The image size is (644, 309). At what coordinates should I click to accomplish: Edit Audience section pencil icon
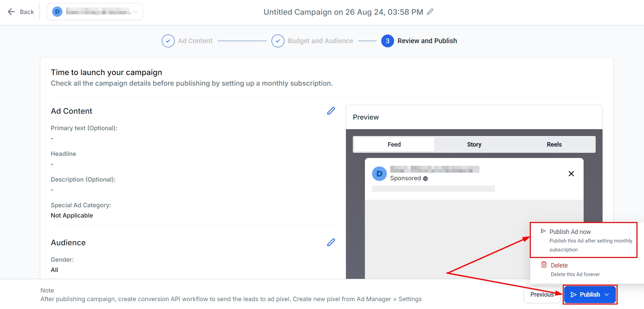[331, 243]
